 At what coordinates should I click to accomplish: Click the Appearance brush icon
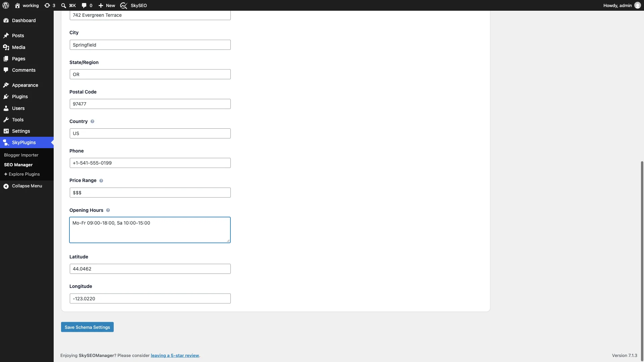coord(6,85)
